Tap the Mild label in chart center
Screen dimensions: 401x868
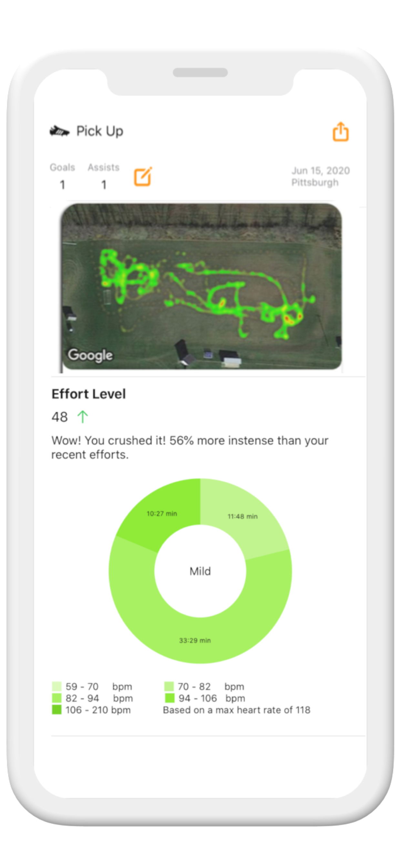[200, 571]
